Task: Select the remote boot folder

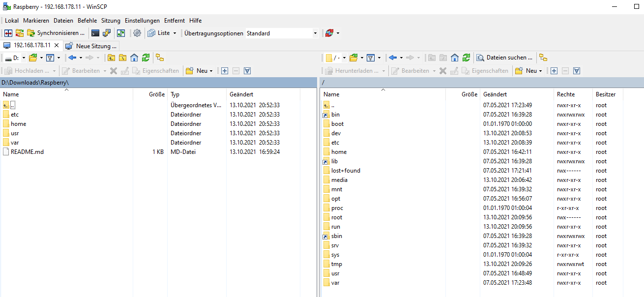Action: (x=337, y=124)
